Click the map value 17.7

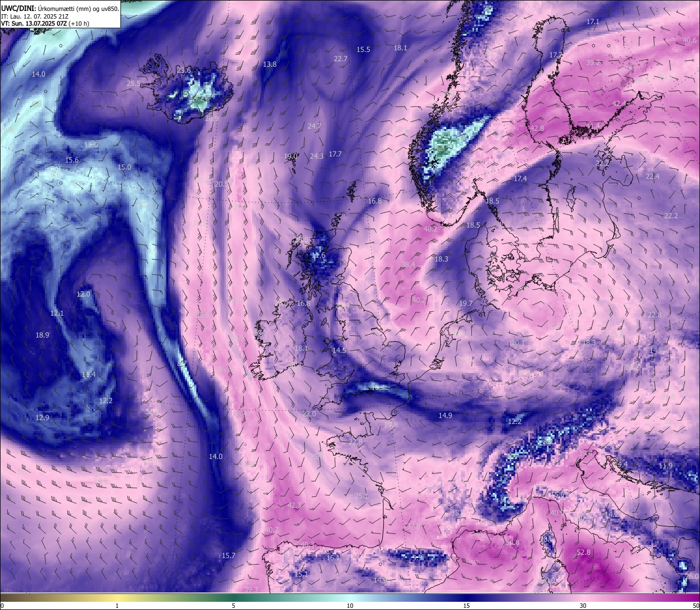click(335, 154)
